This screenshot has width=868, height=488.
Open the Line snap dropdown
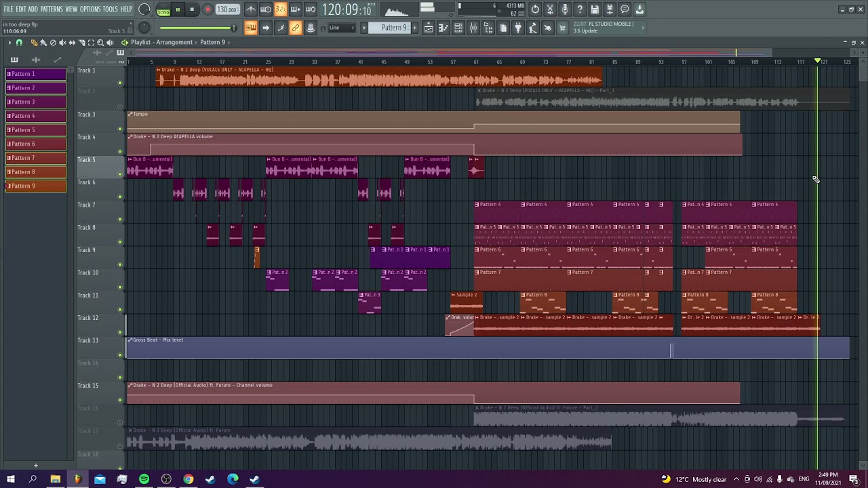pos(342,28)
